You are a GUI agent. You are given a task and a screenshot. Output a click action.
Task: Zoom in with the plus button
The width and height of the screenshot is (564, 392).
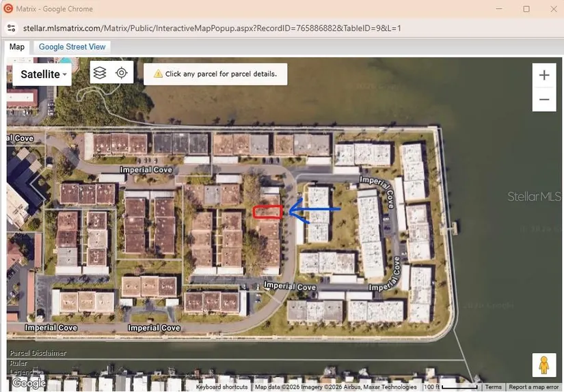point(544,76)
